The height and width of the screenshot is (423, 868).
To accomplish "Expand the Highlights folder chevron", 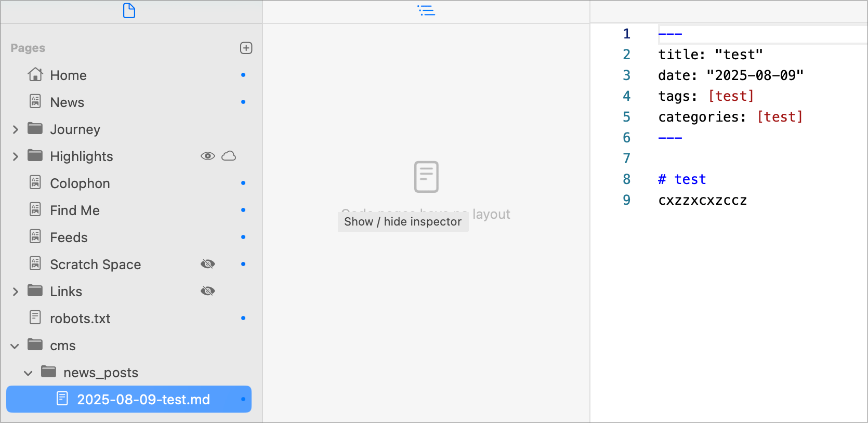I will 16,156.
